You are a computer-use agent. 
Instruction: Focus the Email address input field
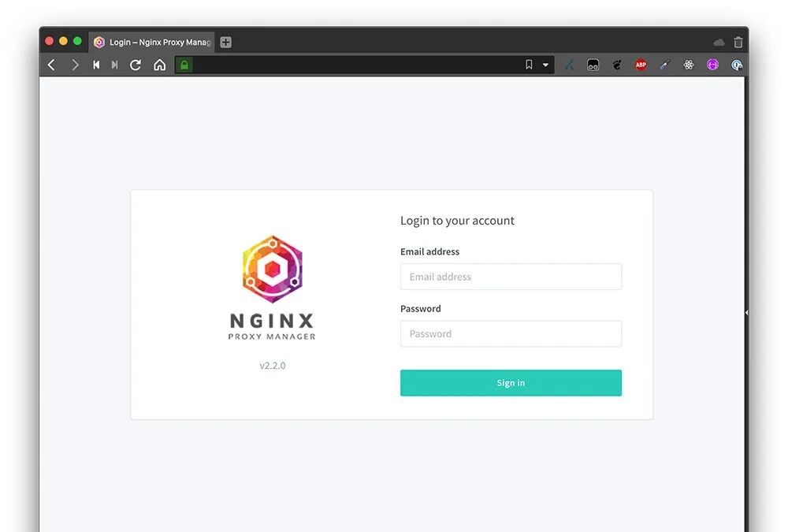[x=511, y=277]
